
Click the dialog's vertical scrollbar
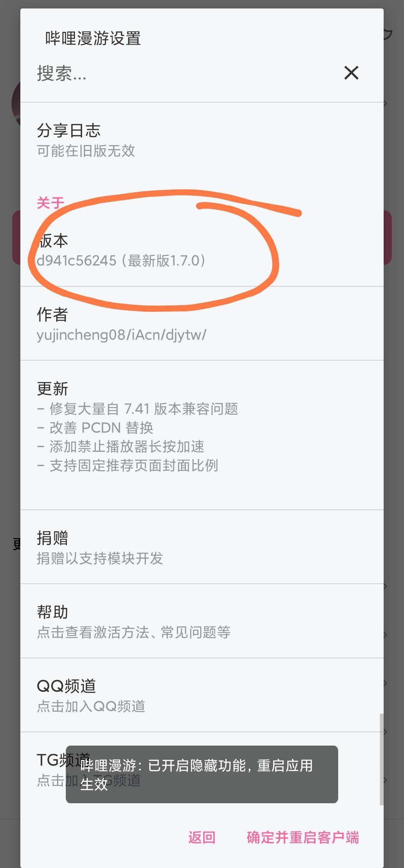coord(382,759)
